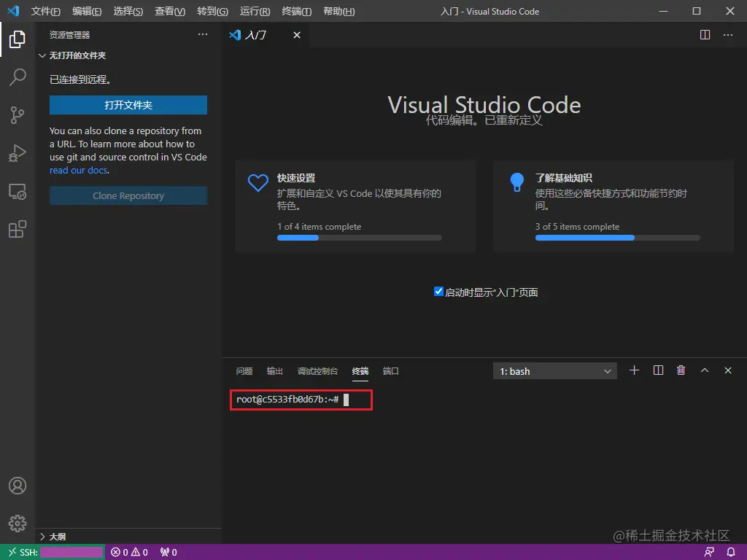Open the 文件(F) menu

[x=46, y=11]
